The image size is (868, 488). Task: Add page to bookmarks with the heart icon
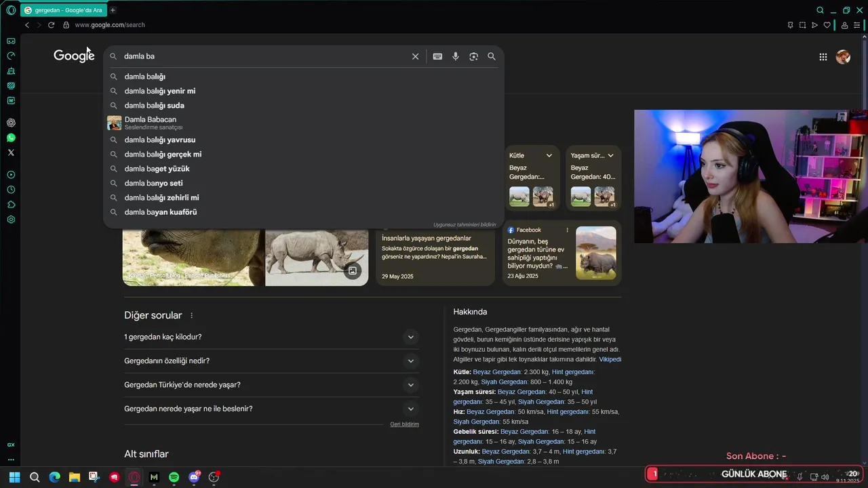pyautogui.click(x=827, y=25)
